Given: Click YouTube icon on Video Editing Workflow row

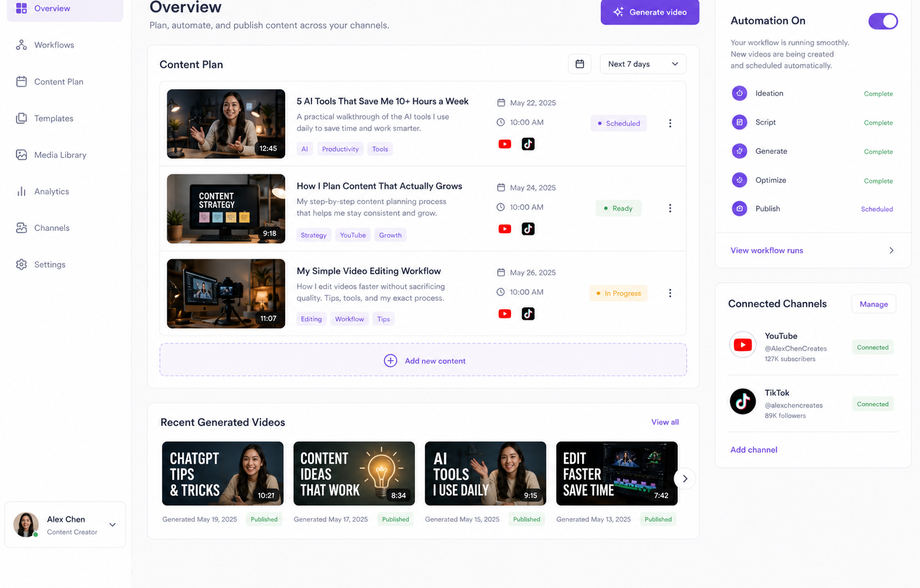Looking at the screenshot, I should click(505, 314).
